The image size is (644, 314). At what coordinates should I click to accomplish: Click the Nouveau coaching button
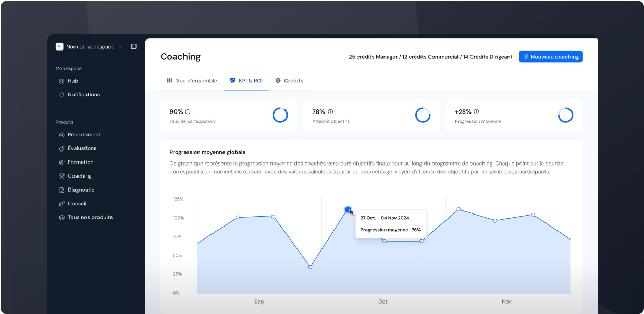click(551, 57)
